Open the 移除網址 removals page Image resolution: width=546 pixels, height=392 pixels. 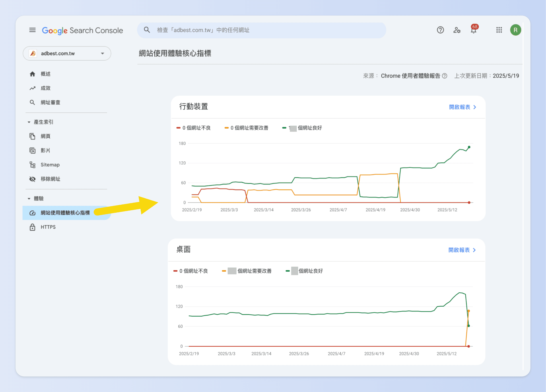click(x=50, y=179)
